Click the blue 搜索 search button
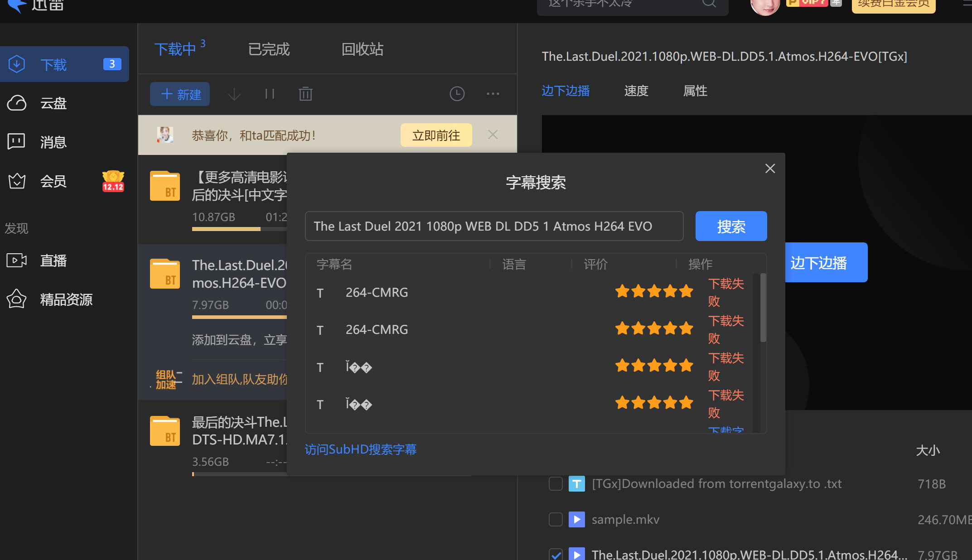The image size is (972, 560). click(730, 226)
